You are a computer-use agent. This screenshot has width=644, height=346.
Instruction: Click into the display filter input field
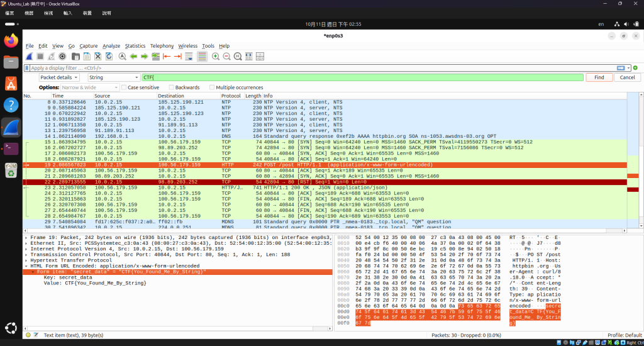pyautogui.click(x=323, y=68)
